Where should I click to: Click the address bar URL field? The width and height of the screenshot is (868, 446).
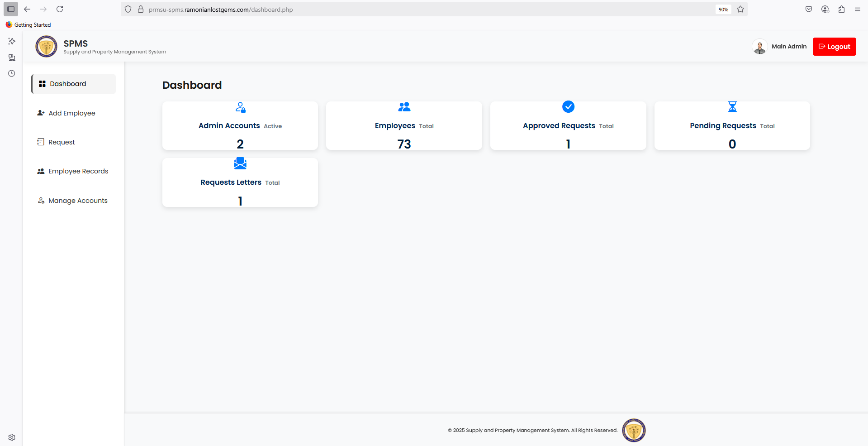pos(407,10)
